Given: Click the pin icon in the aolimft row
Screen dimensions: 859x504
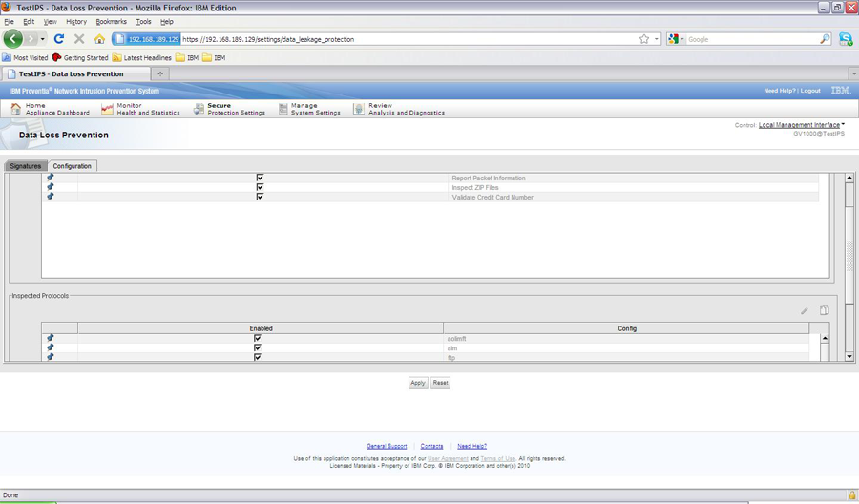Looking at the screenshot, I should coord(51,338).
